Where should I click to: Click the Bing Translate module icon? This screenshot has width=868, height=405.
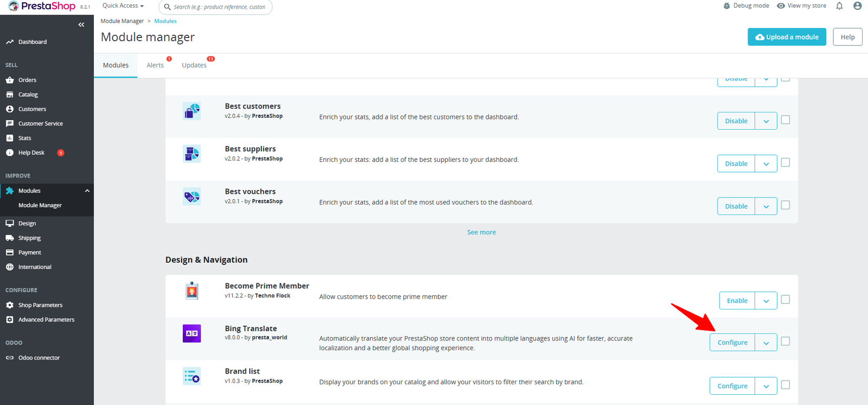192,333
